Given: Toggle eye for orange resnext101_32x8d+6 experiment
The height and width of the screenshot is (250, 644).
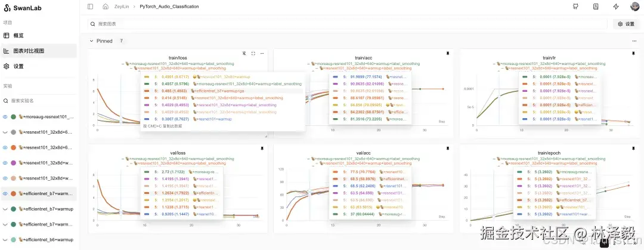Looking at the screenshot, I should click(5, 147).
